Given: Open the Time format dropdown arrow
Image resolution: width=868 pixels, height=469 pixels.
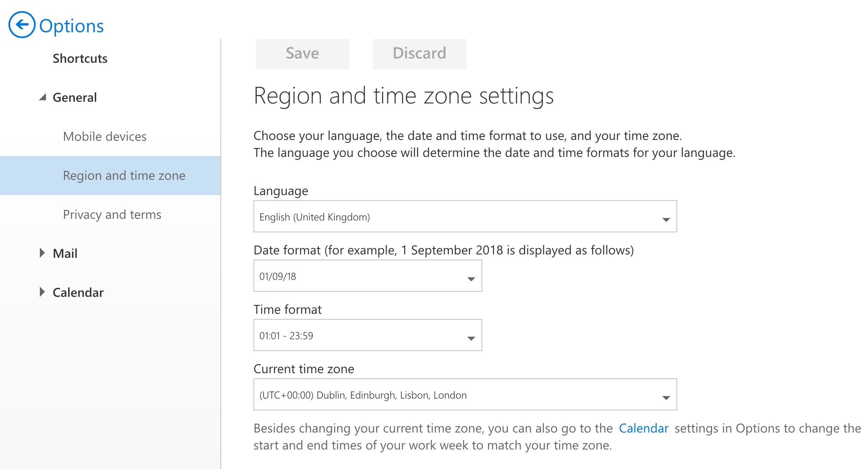Looking at the screenshot, I should pyautogui.click(x=471, y=338).
